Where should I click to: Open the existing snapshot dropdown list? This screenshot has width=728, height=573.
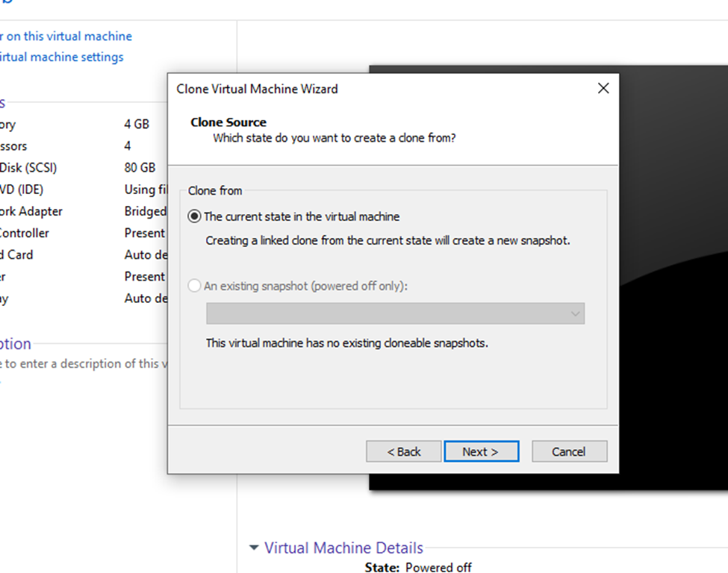pyautogui.click(x=395, y=313)
